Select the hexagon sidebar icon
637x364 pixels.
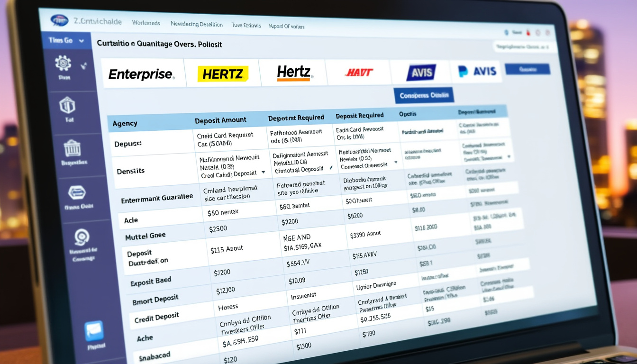pyautogui.click(x=77, y=192)
